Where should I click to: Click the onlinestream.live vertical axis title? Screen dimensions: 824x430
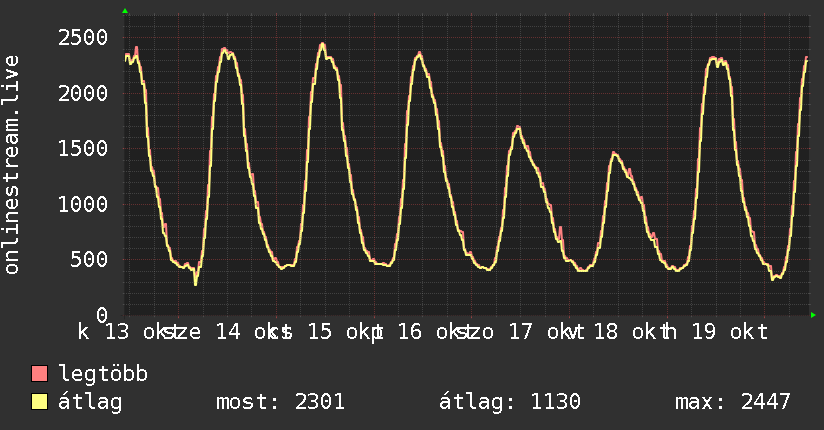tap(12, 165)
